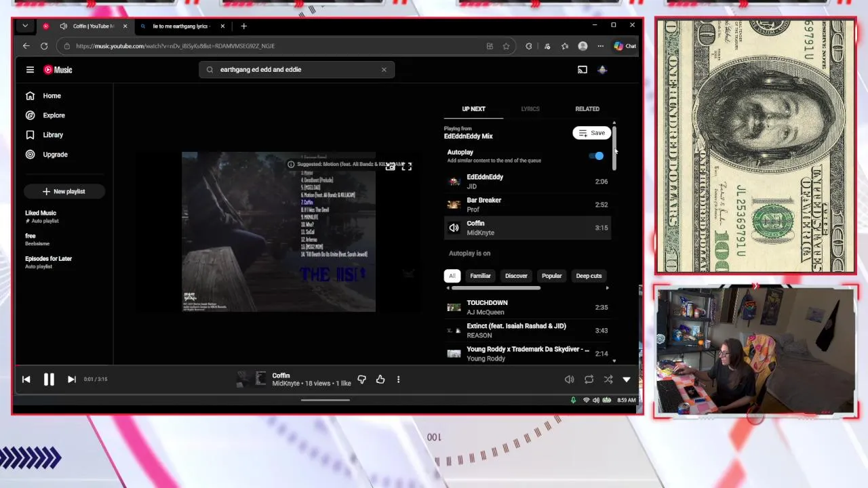Click the queue panel scrollbar
Viewport: 868px width, 488px height.
pyautogui.click(x=614, y=148)
